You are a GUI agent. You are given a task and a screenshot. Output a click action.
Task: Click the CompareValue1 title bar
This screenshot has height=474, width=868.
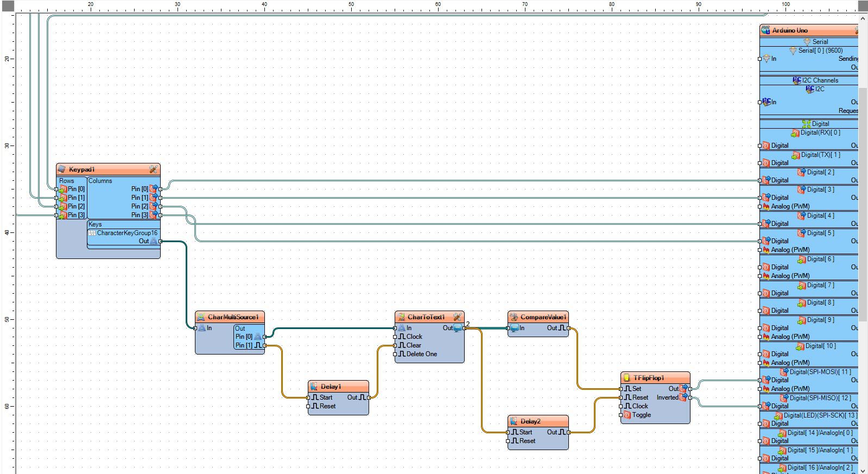(x=538, y=317)
